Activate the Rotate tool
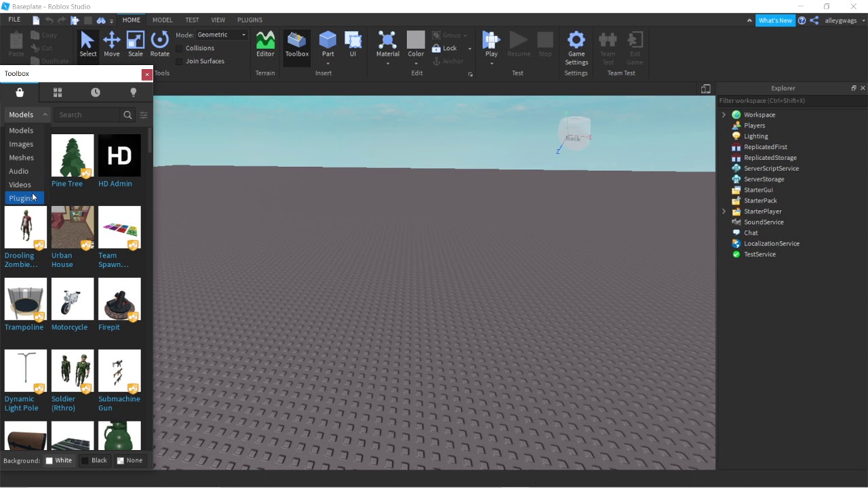 point(160,45)
